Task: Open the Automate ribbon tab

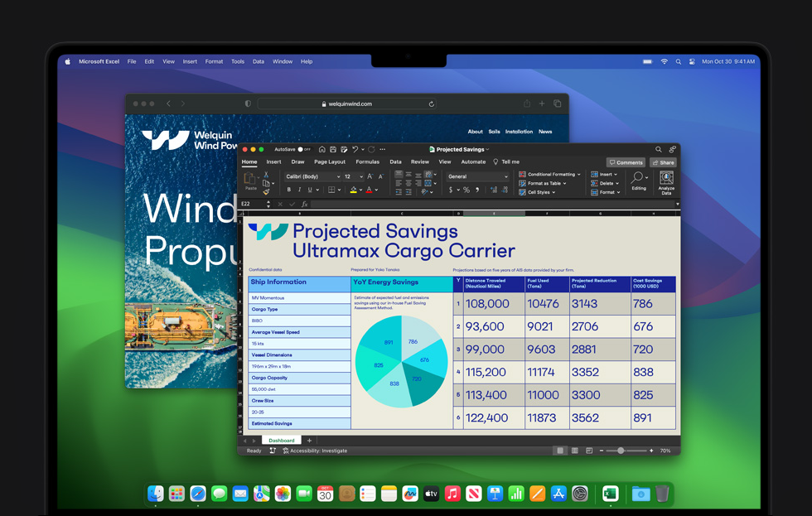Action: tap(473, 162)
